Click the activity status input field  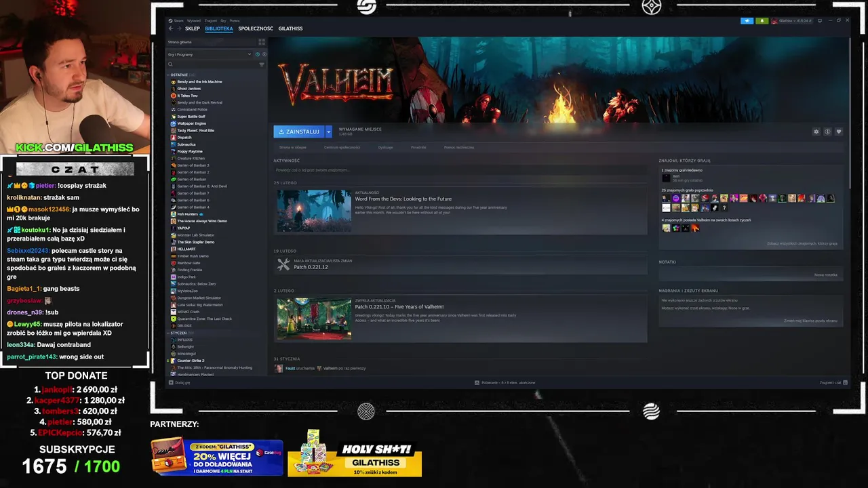tap(461, 170)
